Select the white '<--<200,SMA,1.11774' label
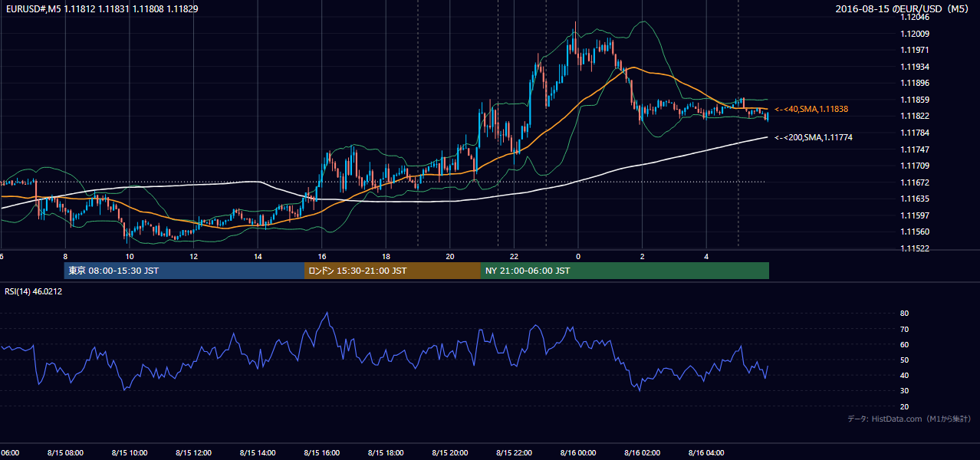980x460 pixels. pos(814,137)
